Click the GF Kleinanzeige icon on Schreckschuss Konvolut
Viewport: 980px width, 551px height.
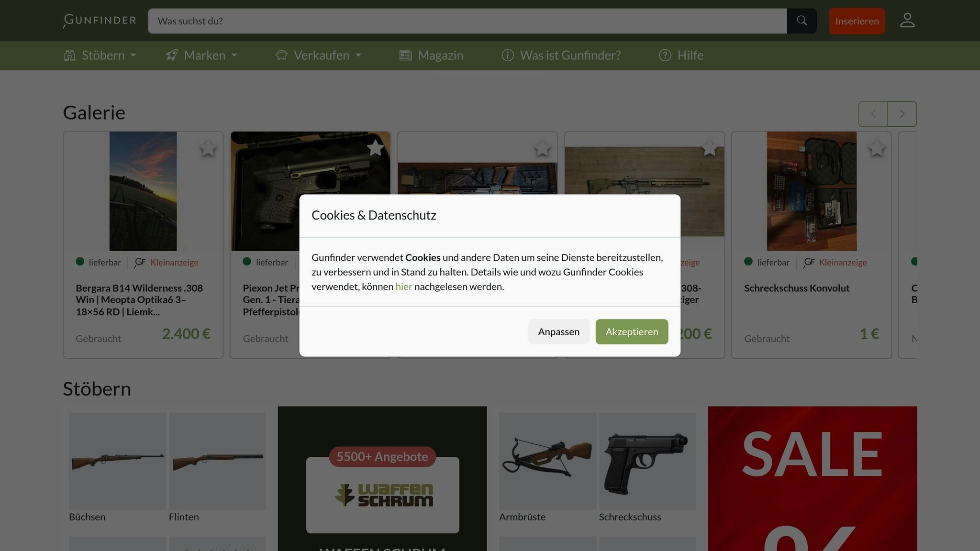[809, 262]
